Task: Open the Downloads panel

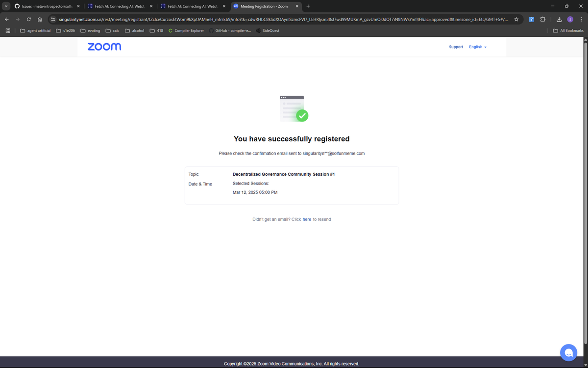Action: pos(560,19)
